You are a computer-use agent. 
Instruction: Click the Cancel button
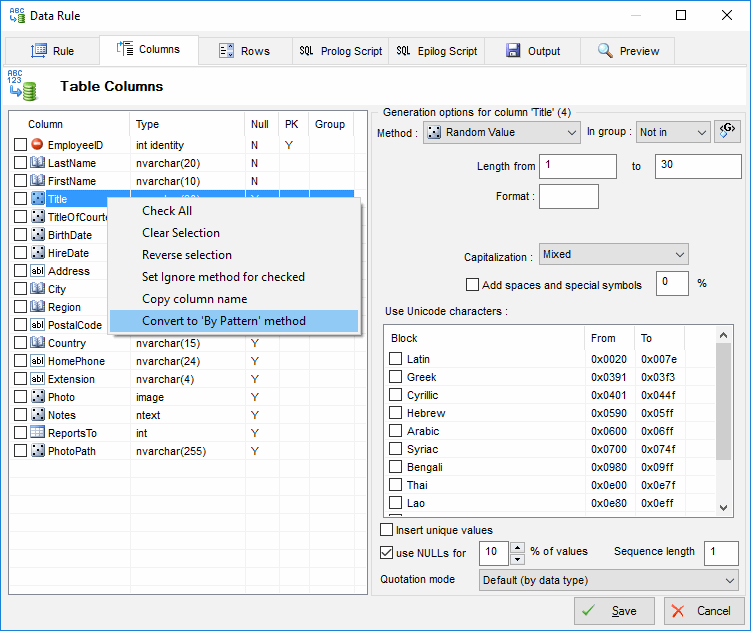tap(704, 610)
